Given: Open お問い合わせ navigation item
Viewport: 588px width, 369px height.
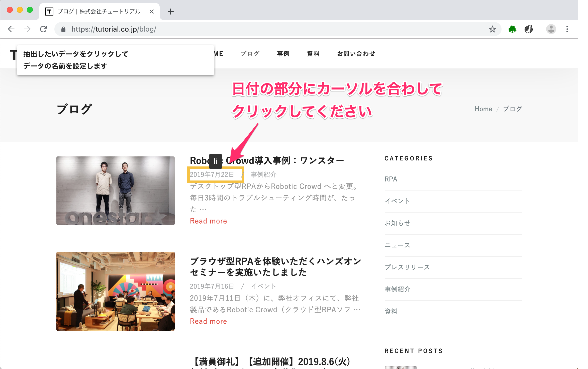Looking at the screenshot, I should coord(356,54).
